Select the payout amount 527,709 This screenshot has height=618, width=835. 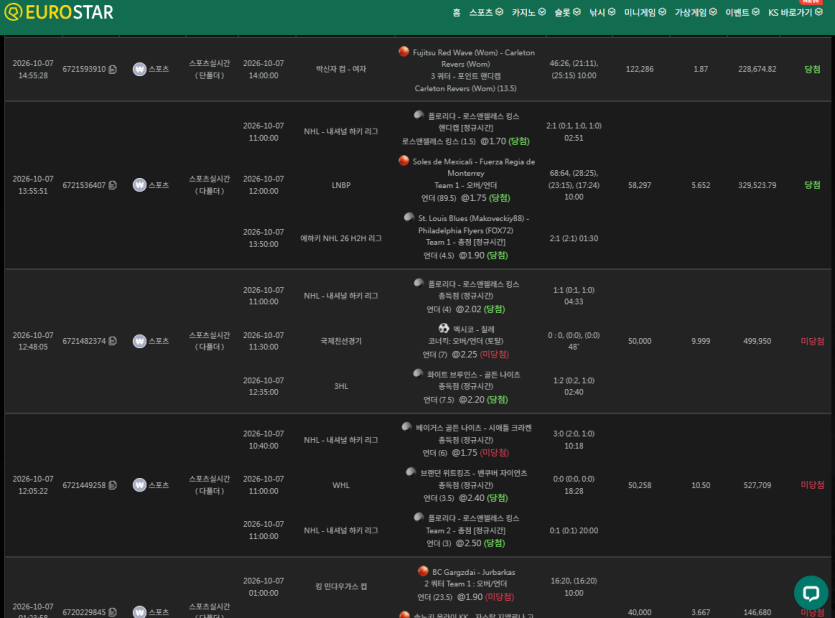[757, 485]
